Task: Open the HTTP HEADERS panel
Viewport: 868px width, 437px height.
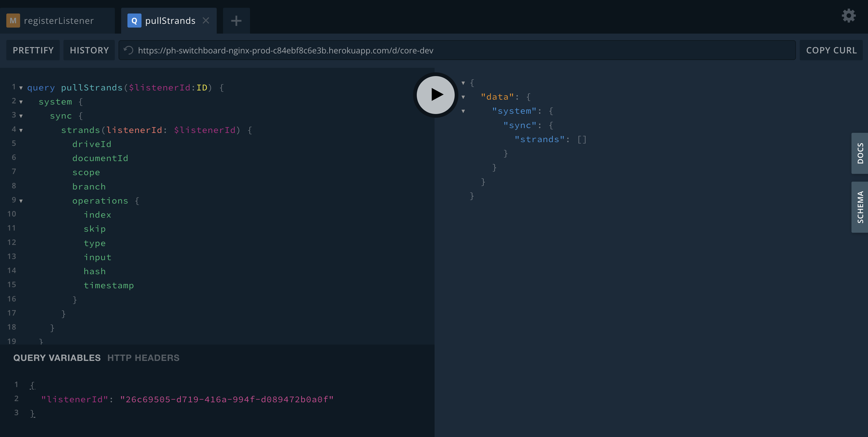Action: [x=143, y=358]
